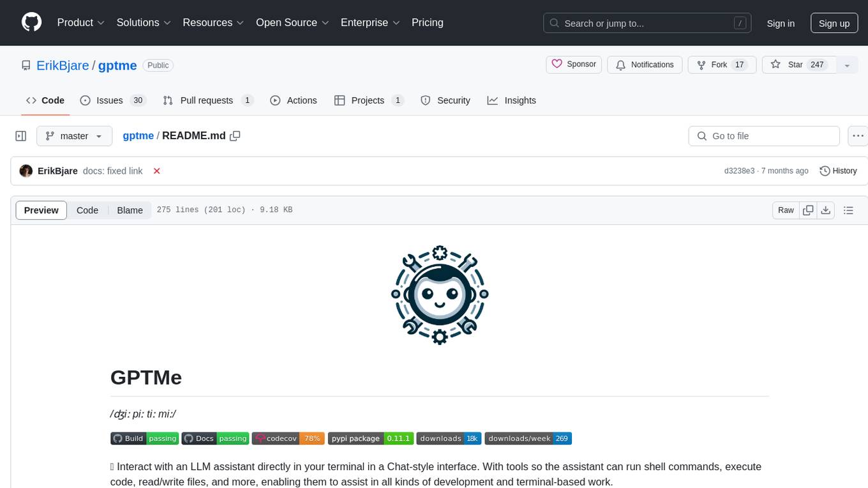This screenshot has width=868, height=488.
Task: Fork the repository
Action: [x=722, y=65]
